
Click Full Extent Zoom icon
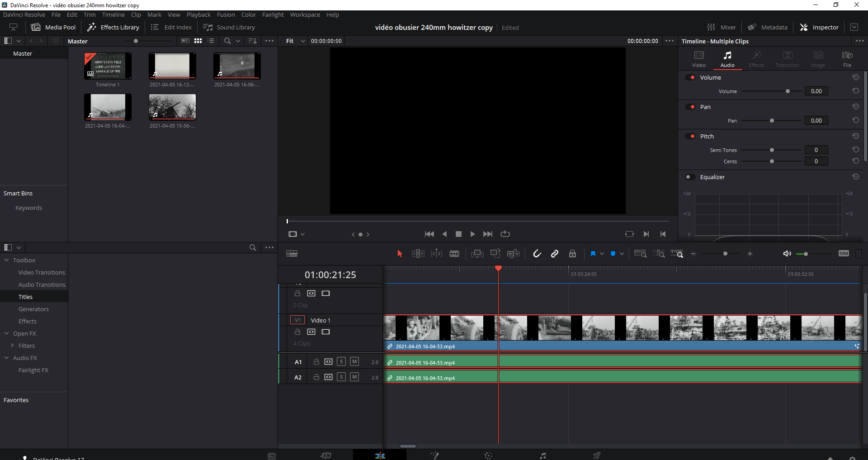pos(640,254)
